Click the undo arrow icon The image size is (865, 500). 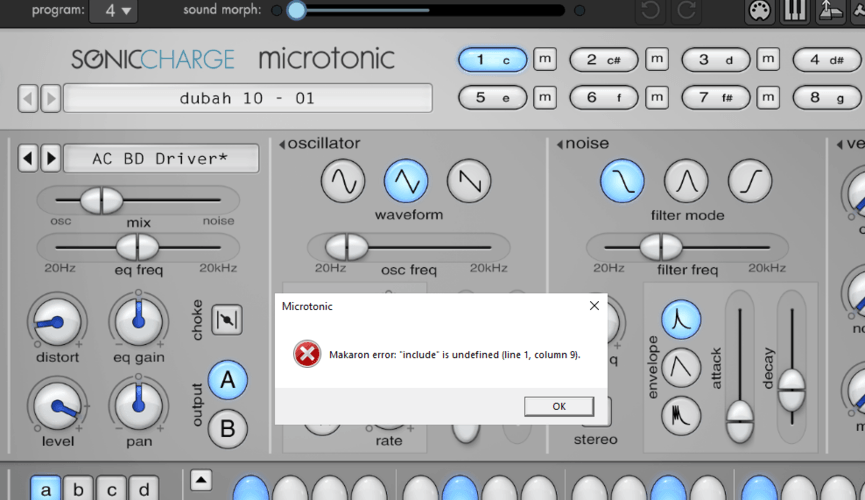pyautogui.click(x=651, y=10)
